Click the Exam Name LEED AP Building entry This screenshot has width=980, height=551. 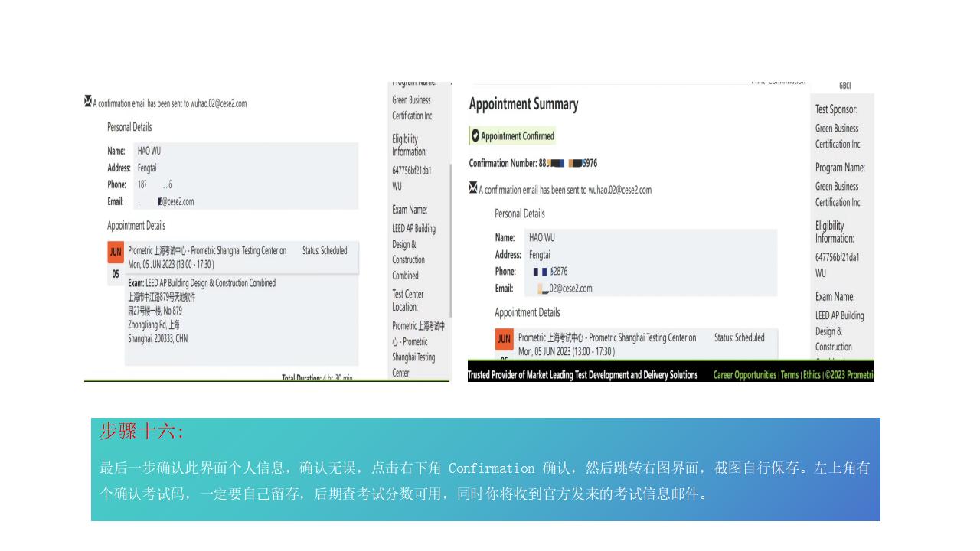pos(839,315)
